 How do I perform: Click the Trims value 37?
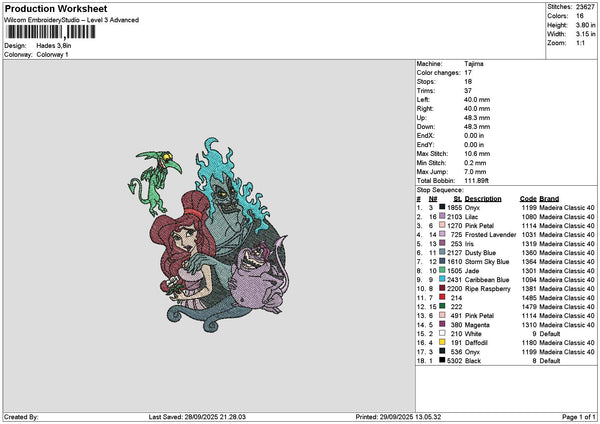(x=468, y=91)
